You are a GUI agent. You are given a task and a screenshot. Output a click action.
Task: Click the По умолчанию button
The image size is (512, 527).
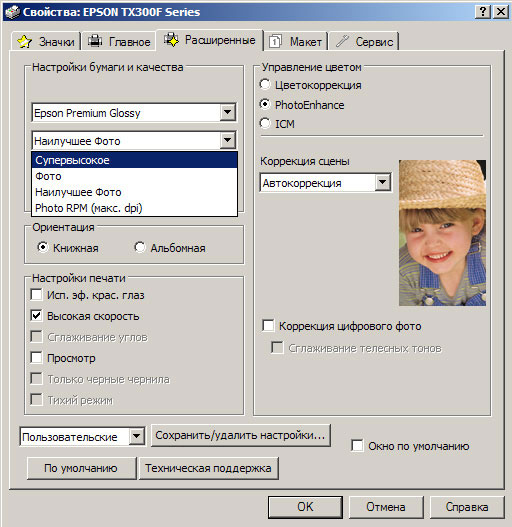point(81,468)
